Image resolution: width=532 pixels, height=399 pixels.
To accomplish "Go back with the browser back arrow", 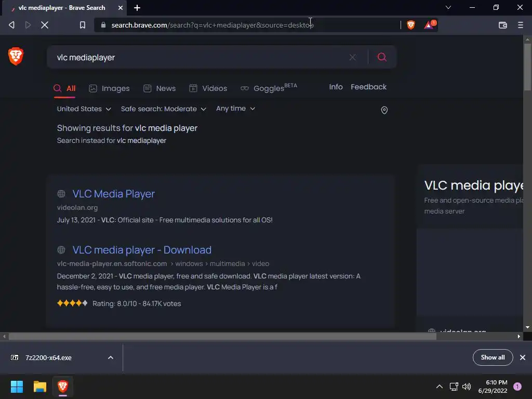I will point(11,25).
